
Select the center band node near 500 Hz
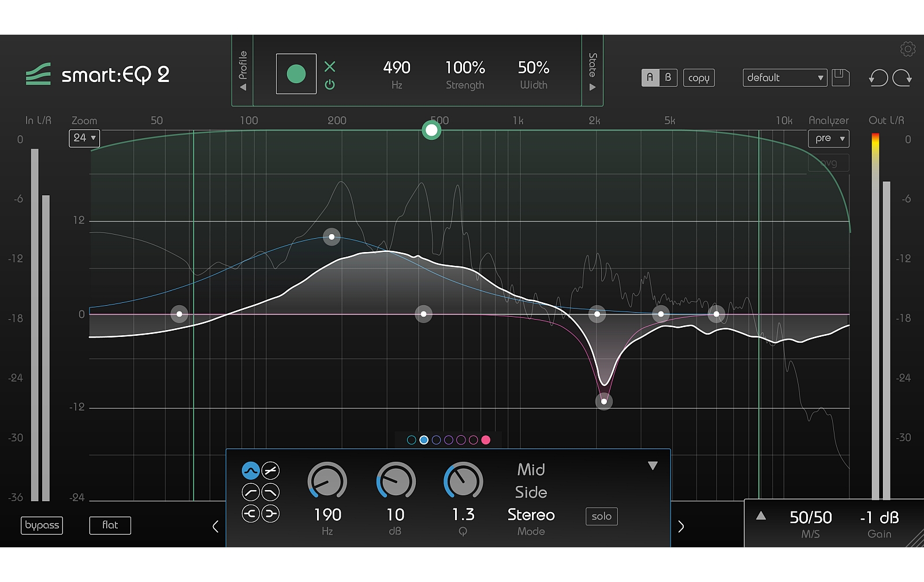point(424,314)
